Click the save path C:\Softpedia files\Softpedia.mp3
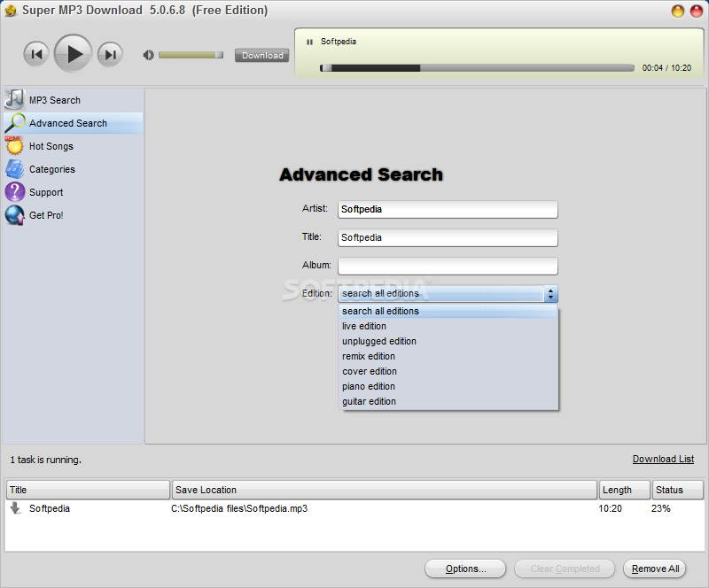This screenshot has width=709, height=588. (x=239, y=509)
